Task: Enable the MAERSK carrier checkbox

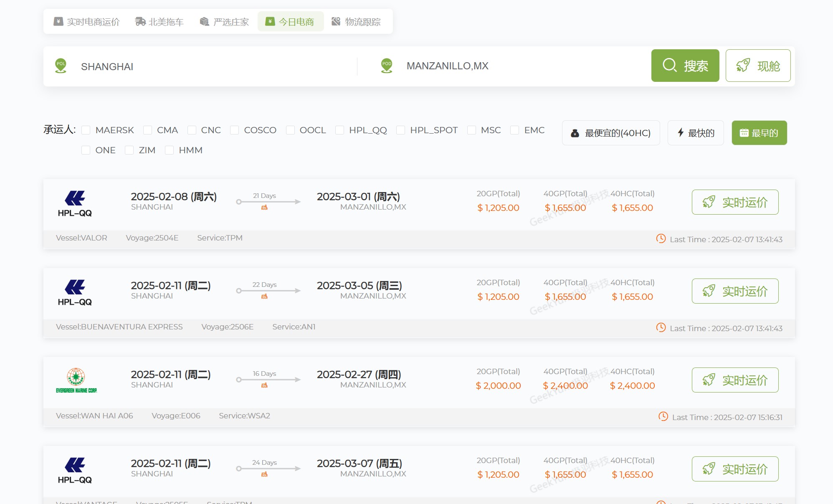Action: pos(86,130)
